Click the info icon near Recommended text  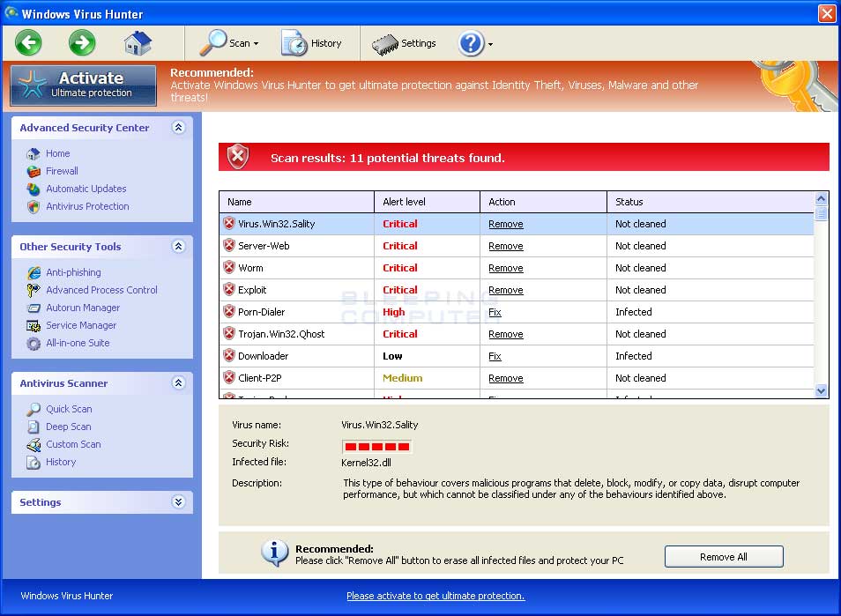click(x=275, y=553)
